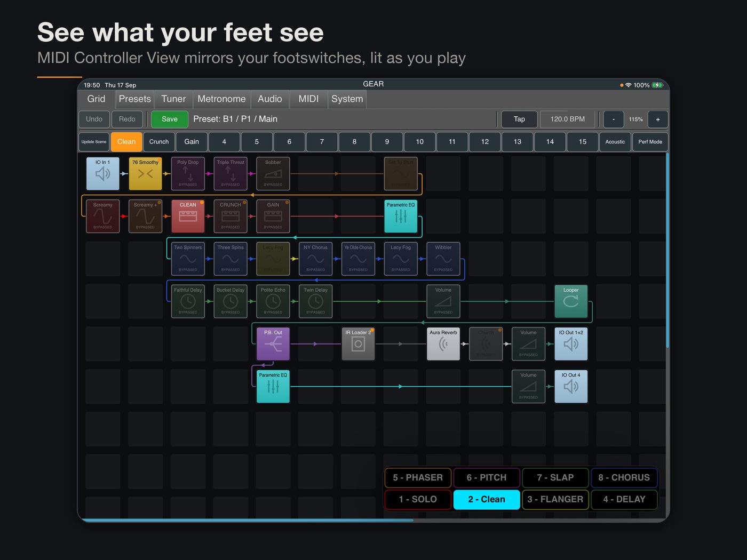
Task: Toggle the 6 - PITCH footswitch
Action: 487,478
